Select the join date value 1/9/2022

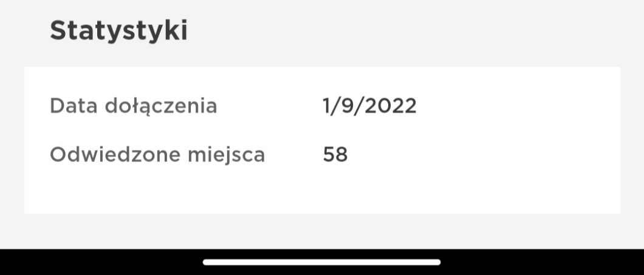[x=369, y=106]
